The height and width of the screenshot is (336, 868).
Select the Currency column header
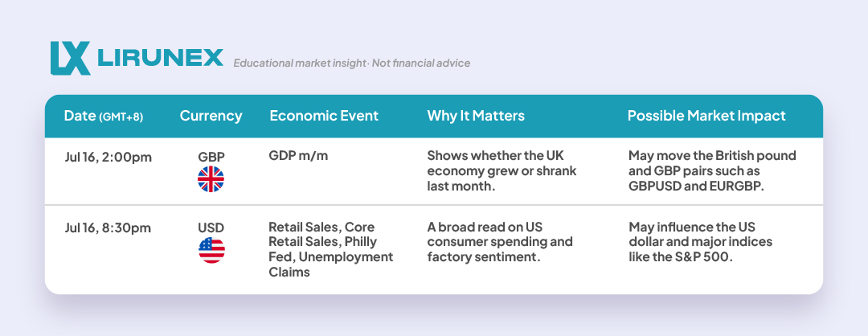pyautogui.click(x=211, y=116)
